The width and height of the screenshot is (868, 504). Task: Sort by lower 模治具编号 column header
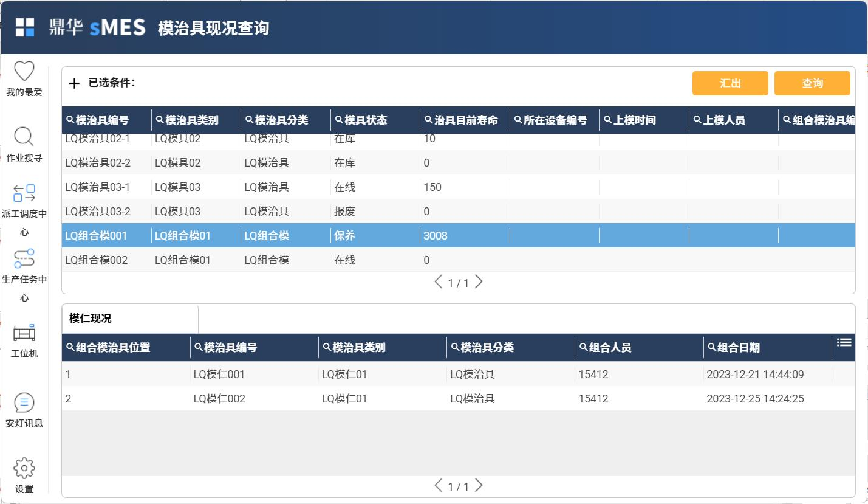(x=230, y=348)
